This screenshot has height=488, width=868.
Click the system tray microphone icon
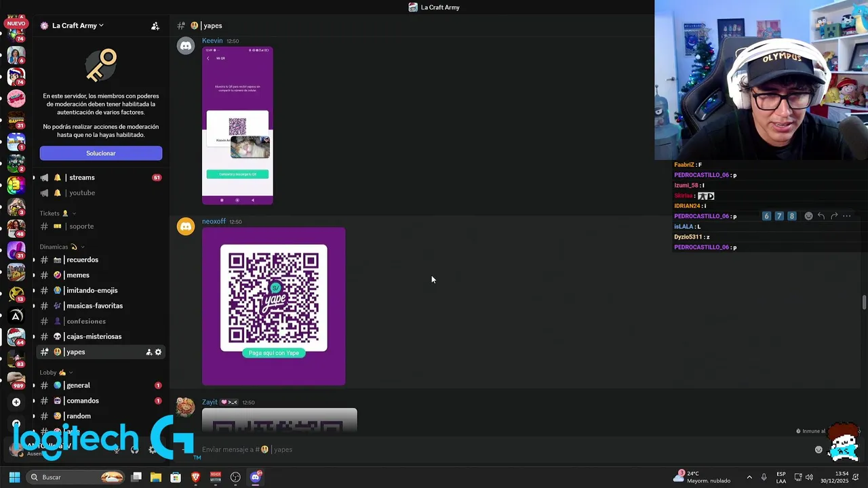(764, 477)
